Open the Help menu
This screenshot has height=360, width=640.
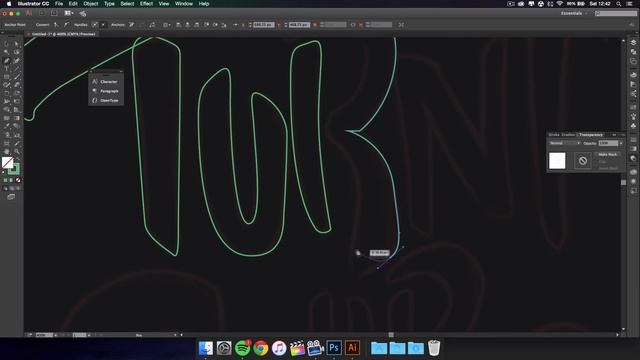click(204, 4)
